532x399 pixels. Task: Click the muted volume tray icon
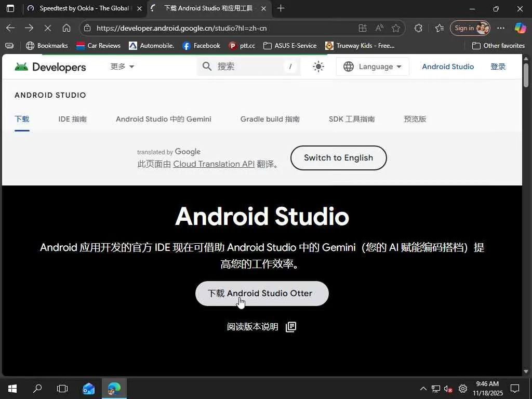[448, 389]
